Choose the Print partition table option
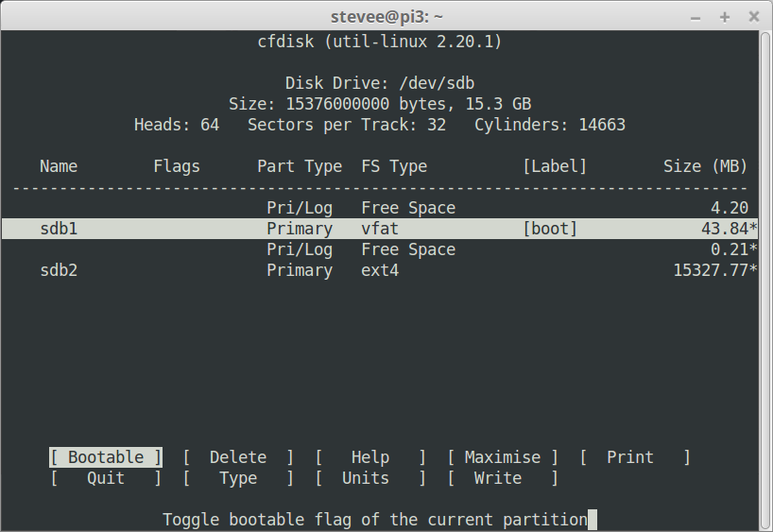The height and width of the screenshot is (532, 773). (630, 457)
